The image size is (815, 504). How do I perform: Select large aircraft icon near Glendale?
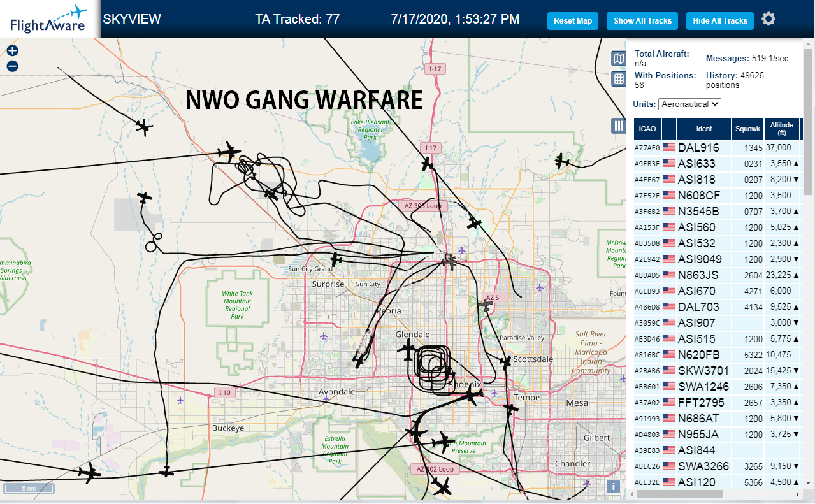(408, 349)
